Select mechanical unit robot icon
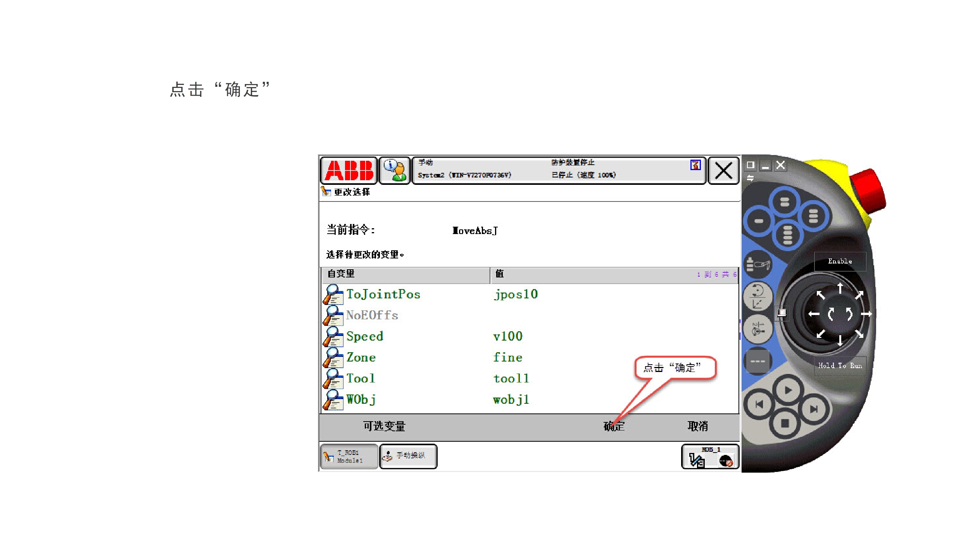 [x=758, y=265]
